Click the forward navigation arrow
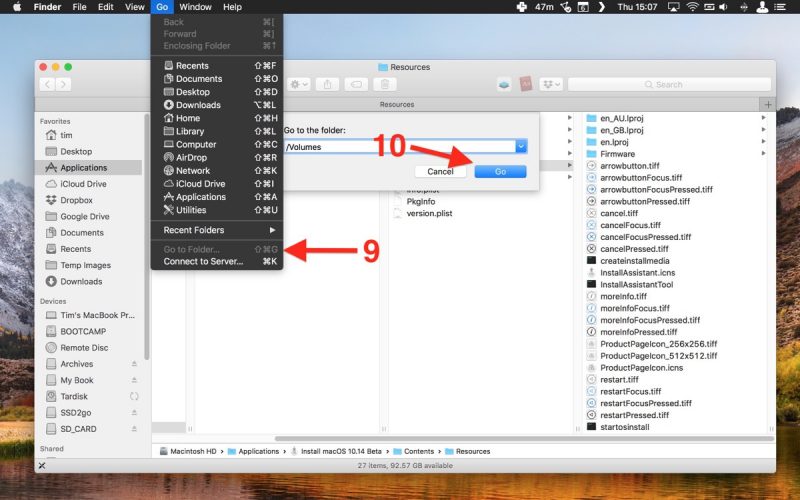 63,84
